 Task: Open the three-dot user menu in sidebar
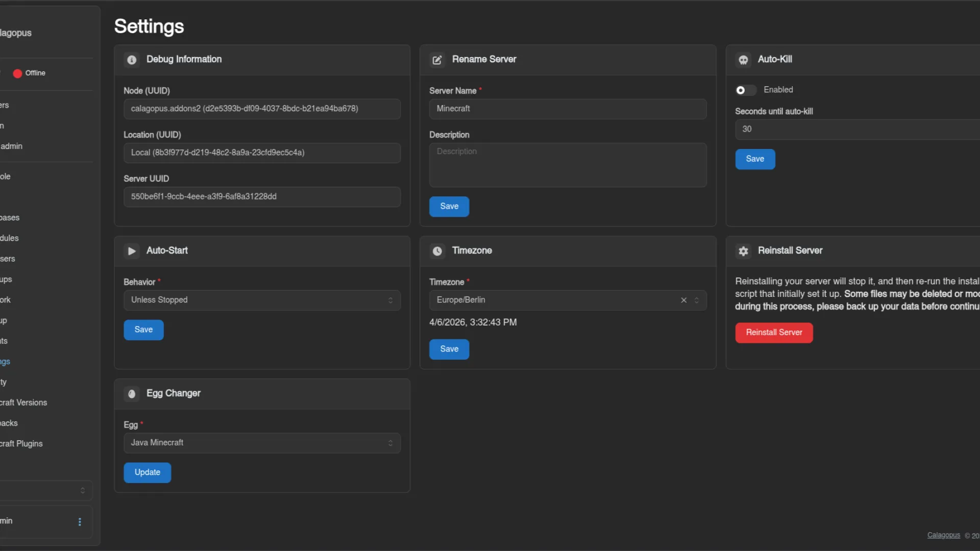pyautogui.click(x=80, y=521)
